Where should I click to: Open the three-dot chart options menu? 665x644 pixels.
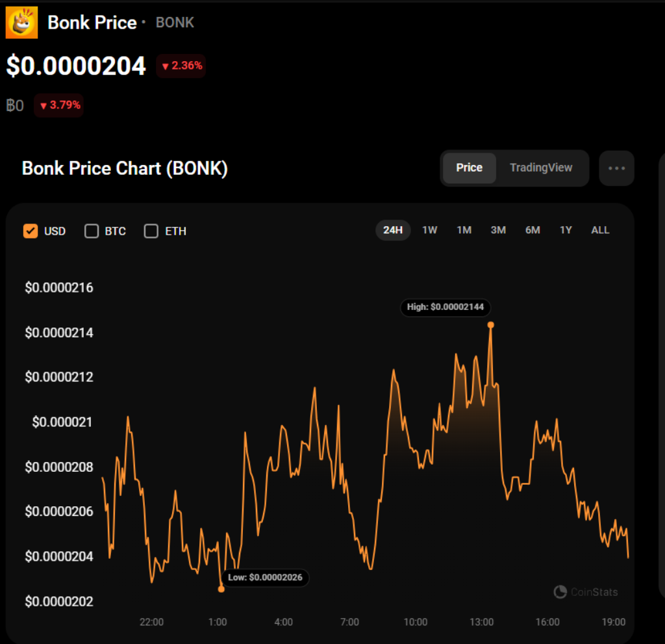click(616, 168)
